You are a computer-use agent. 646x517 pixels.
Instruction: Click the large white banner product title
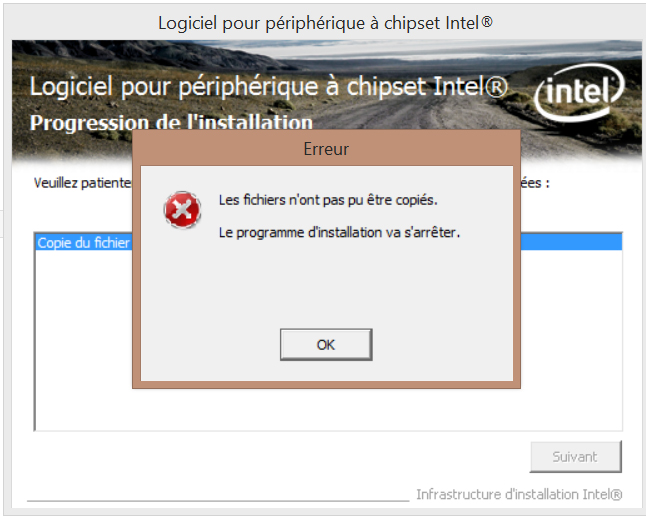click(x=269, y=87)
